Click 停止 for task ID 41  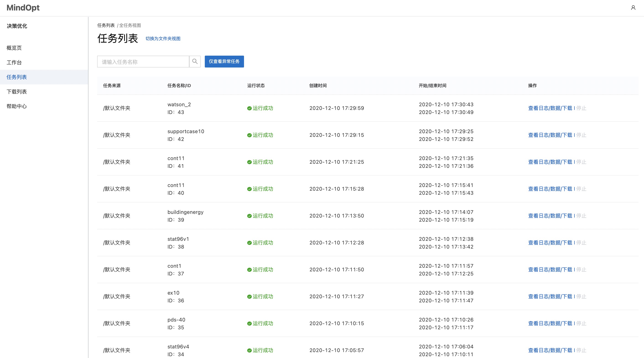[x=581, y=162]
